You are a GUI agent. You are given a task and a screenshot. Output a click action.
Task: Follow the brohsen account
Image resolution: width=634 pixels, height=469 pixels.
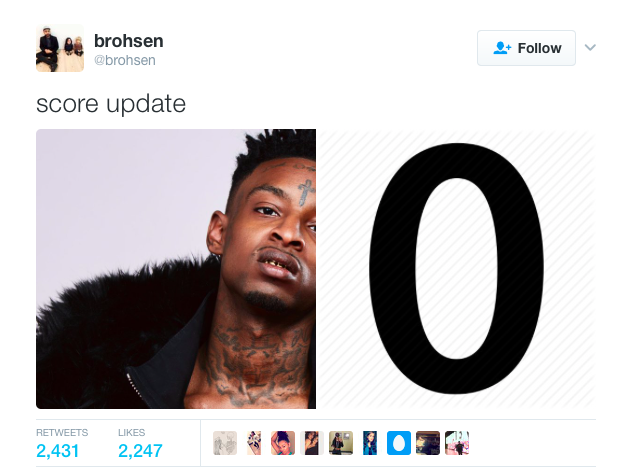pyautogui.click(x=526, y=48)
